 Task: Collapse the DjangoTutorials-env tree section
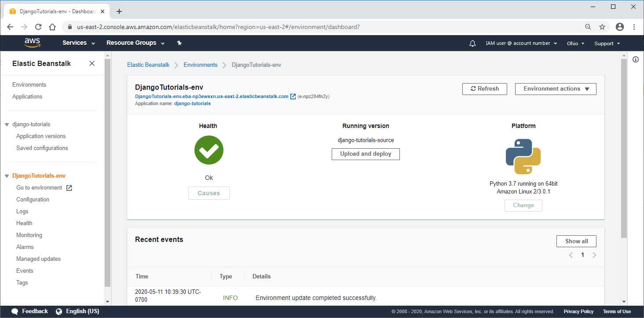pos(7,176)
